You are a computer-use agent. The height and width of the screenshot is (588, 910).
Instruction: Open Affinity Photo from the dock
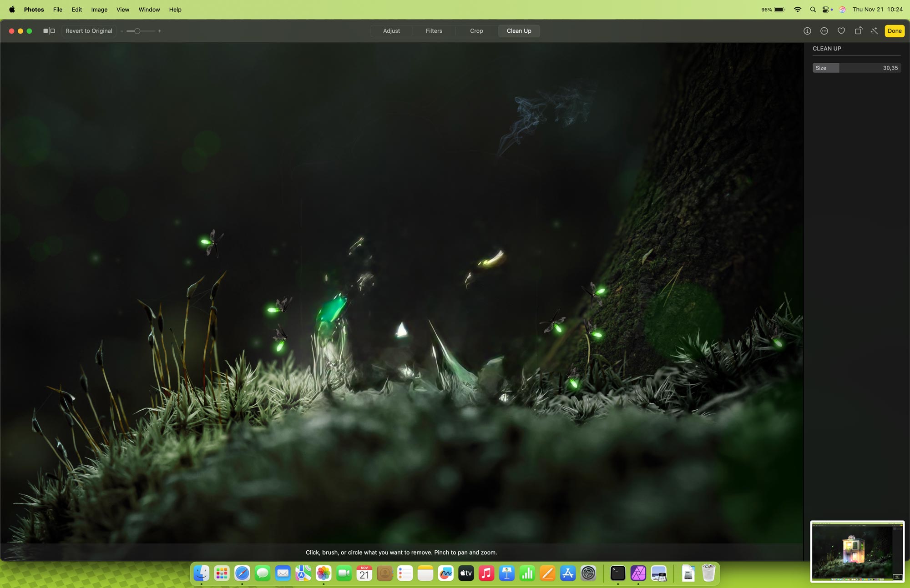(x=638, y=573)
